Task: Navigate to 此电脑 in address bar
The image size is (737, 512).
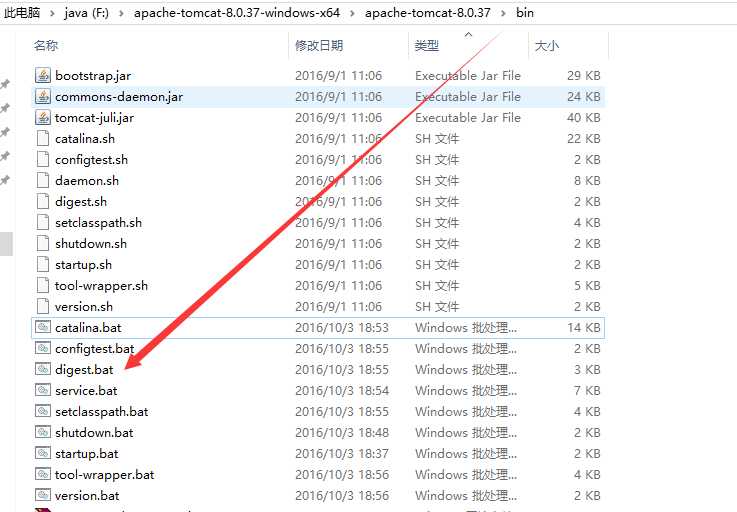Action: tap(22, 13)
